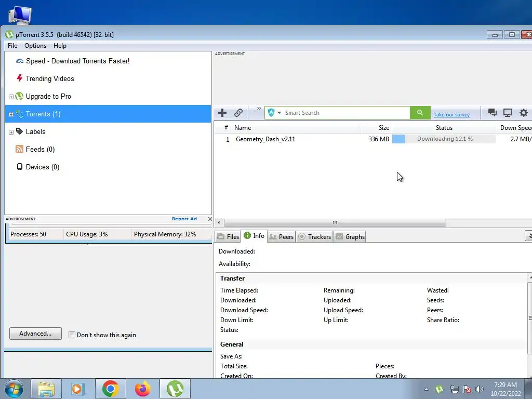Switch to the Peers tab
This screenshot has width=532, height=399.
(281, 237)
